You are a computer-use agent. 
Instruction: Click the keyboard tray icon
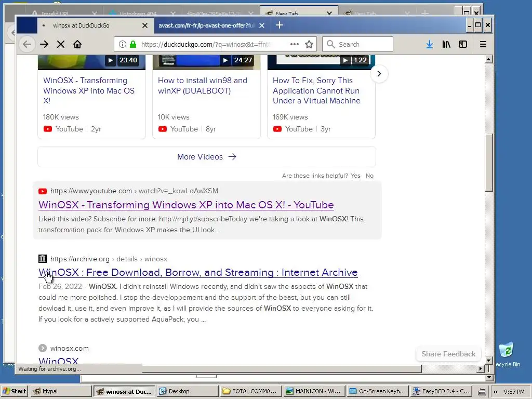(x=482, y=392)
